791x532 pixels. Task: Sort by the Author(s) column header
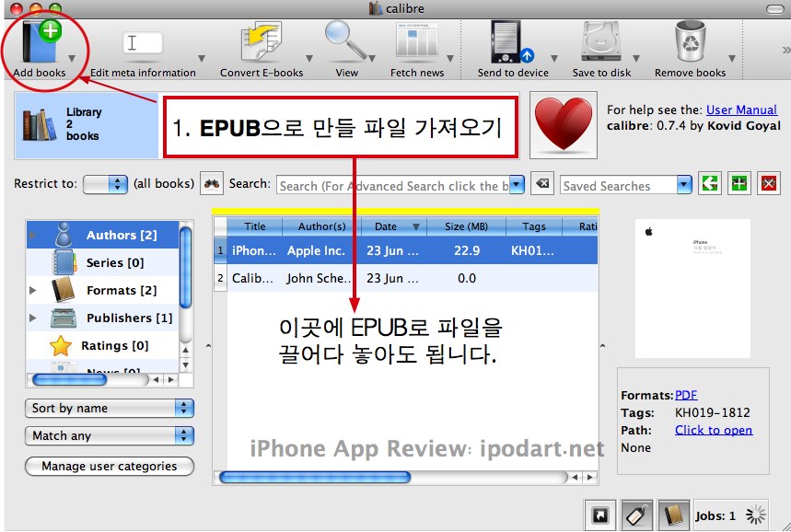322,226
